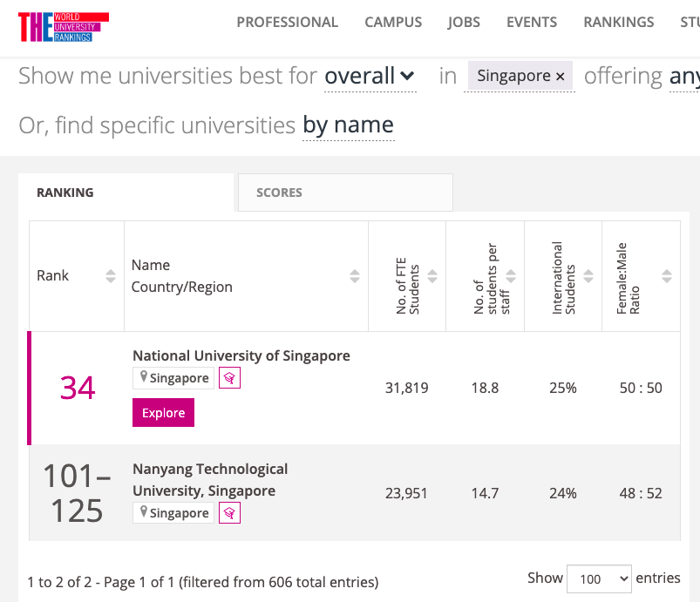Click Singapore location tag under Nanyang
The width and height of the screenshot is (700, 602).
pos(173,513)
